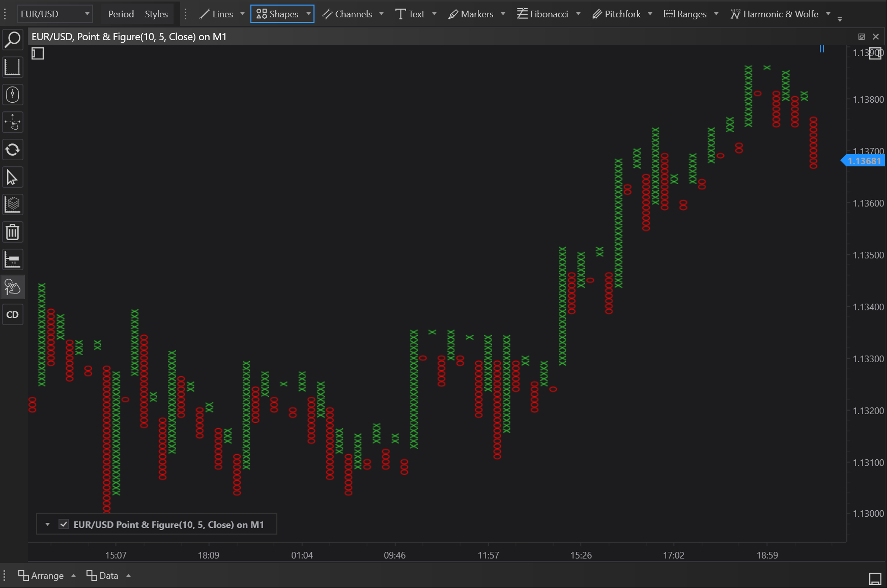Expand the legend disclosure triangle
This screenshot has height=588, width=887.
[47, 524]
